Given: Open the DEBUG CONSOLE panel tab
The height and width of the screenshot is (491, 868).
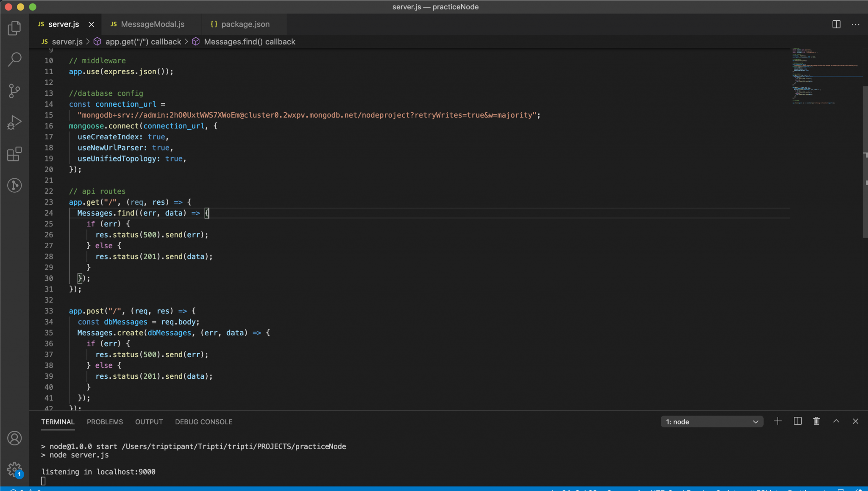Looking at the screenshot, I should (203, 422).
